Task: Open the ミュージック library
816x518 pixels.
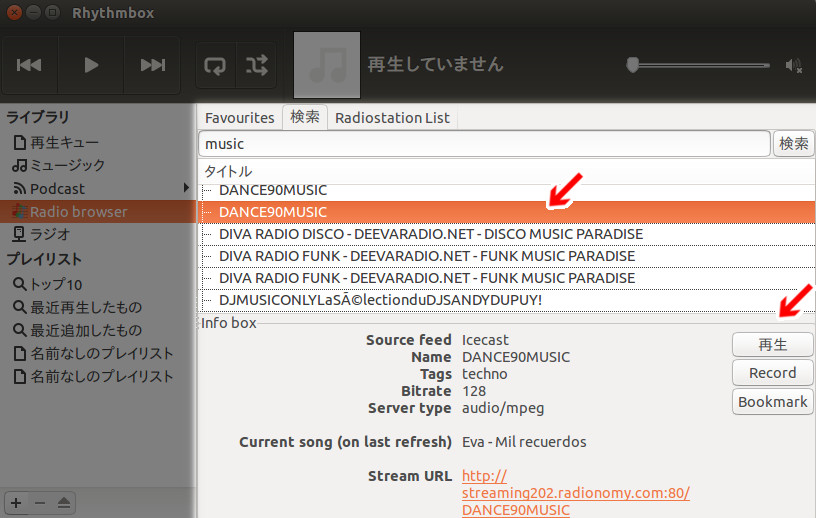Action: click(59, 166)
